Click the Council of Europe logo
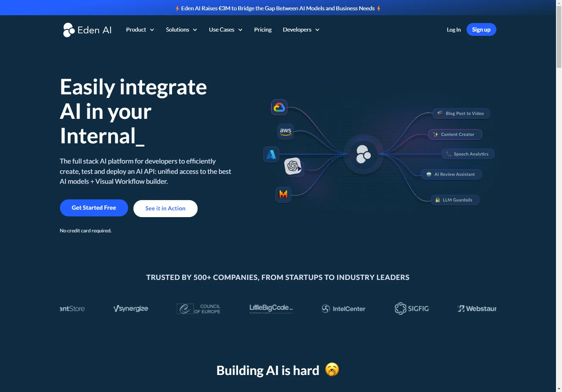 [199, 309]
